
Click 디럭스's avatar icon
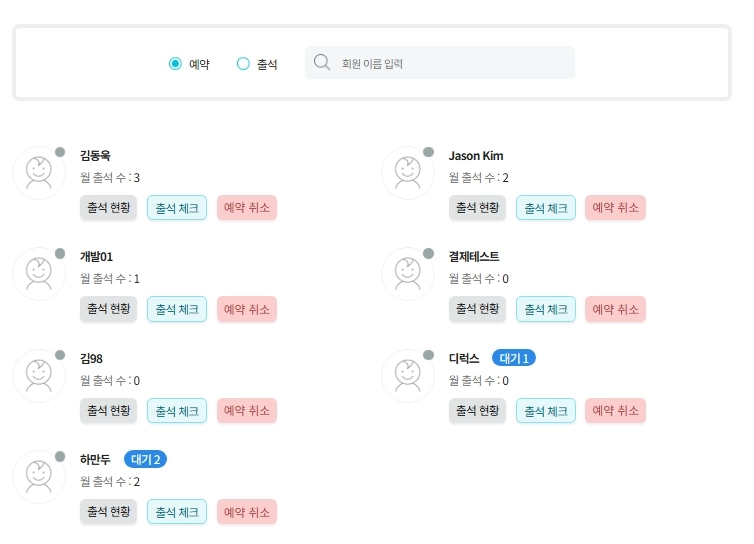coord(408,376)
